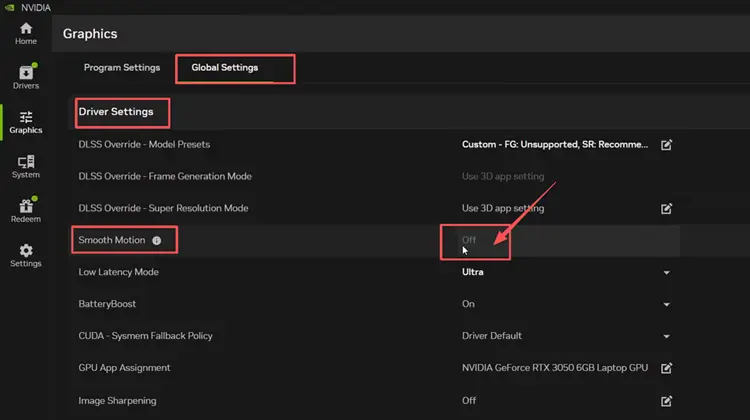Click the Custom - FG: Unsupported preset value
Image resolution: width=750 pixels, height=420 pixels.
pyautogui.click(x=555, y=144)
